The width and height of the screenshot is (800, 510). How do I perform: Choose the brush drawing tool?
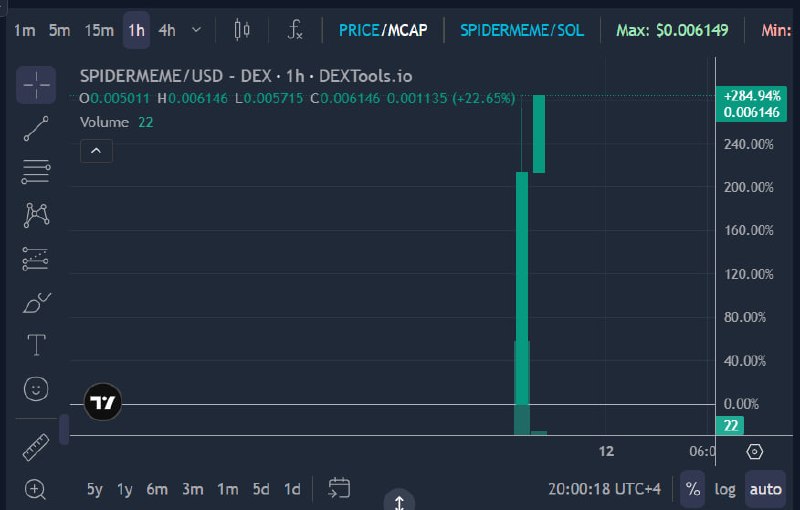pyautogui.click(x=36, y=302)
